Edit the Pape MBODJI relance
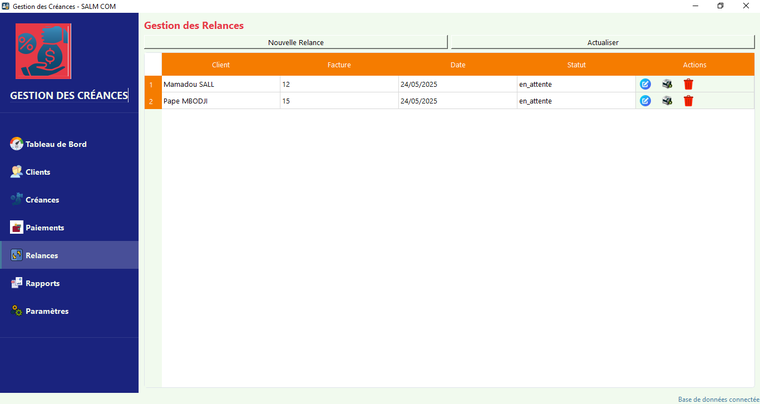Image resolution: width=760 pixels, height=404 pixels. tap(645, 101)
